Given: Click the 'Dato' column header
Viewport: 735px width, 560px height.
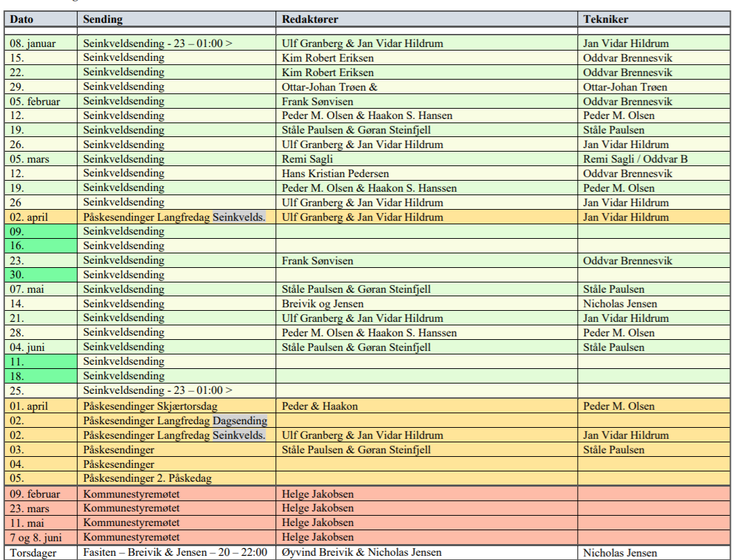Looking at the screenshot, I should pos(41,19).
